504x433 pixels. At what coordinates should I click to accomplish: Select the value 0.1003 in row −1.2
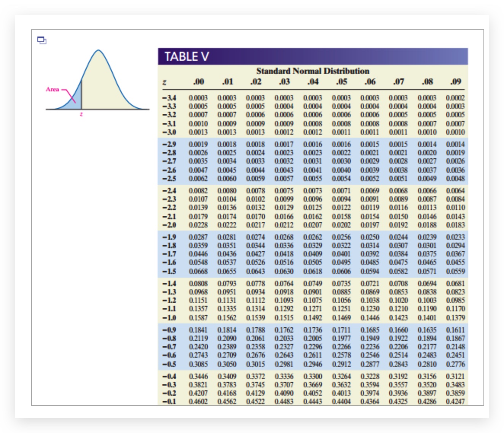point(427,300)
